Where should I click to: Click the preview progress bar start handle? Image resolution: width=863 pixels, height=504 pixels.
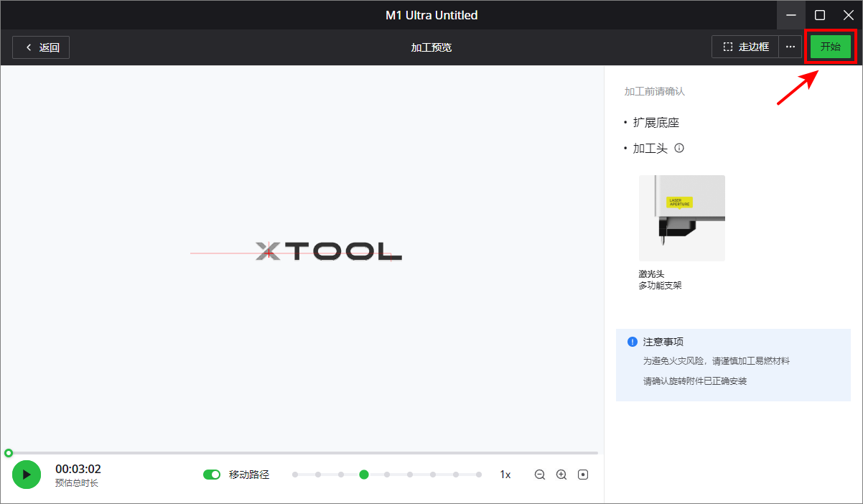9,453
